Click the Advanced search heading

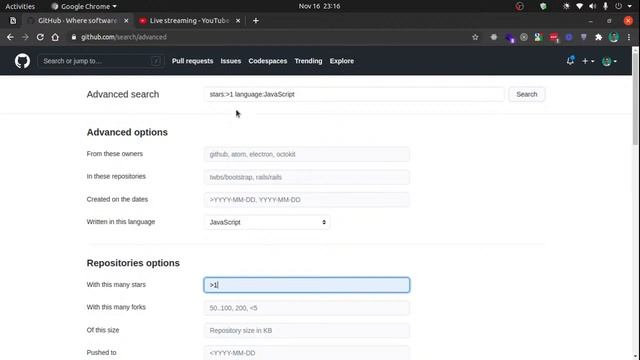123,94
